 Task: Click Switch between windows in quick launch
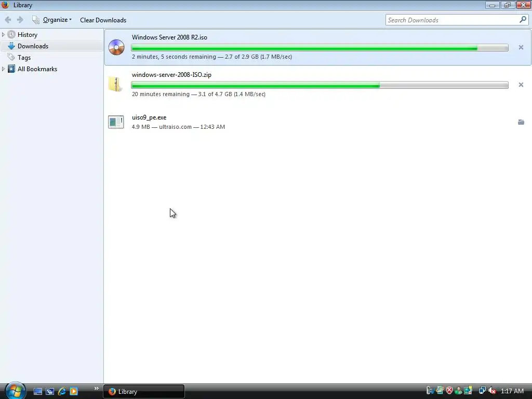click(x=50, y=391)
